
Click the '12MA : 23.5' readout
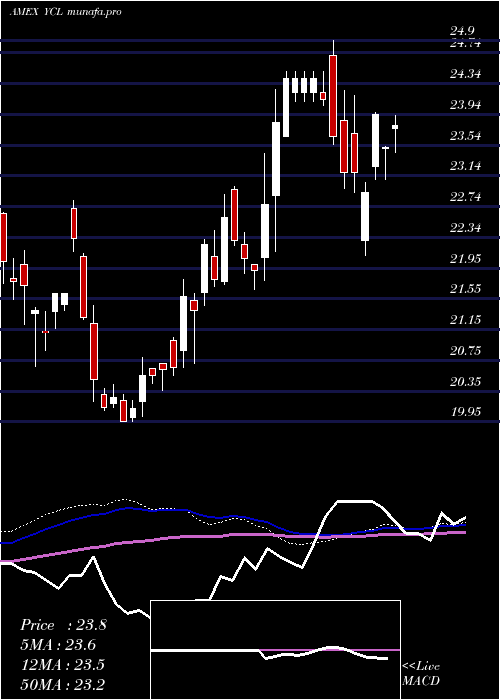(x=62, y=664)
